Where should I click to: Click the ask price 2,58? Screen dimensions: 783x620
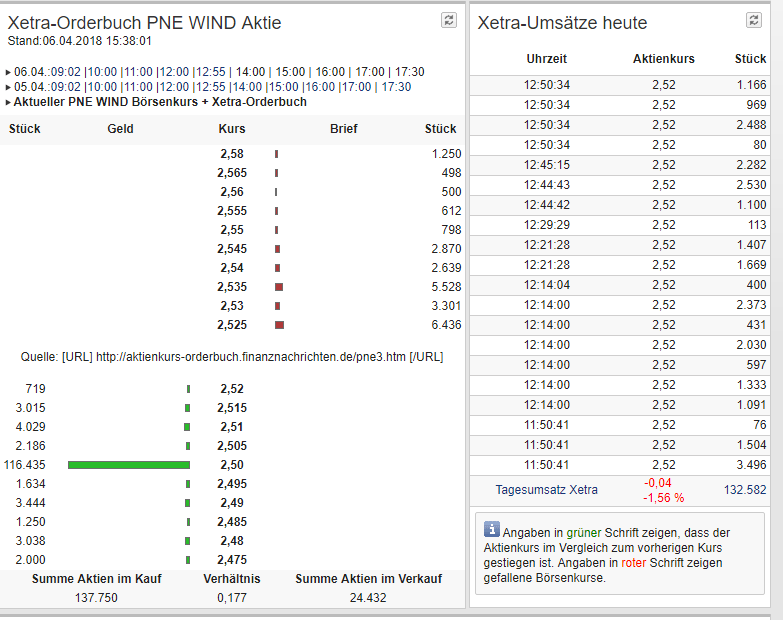click(x=232, y=154)
